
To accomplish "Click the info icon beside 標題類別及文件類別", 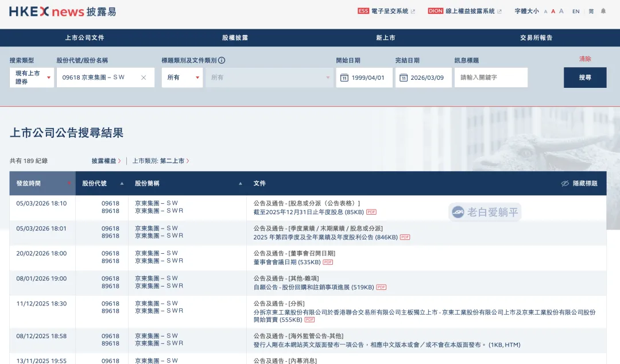I will pyautogui.click(x=222, y=60).
